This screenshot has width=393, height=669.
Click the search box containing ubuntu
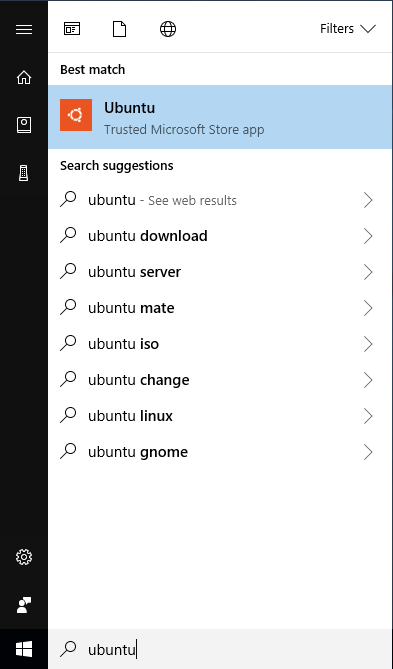[x=220, y=649]
